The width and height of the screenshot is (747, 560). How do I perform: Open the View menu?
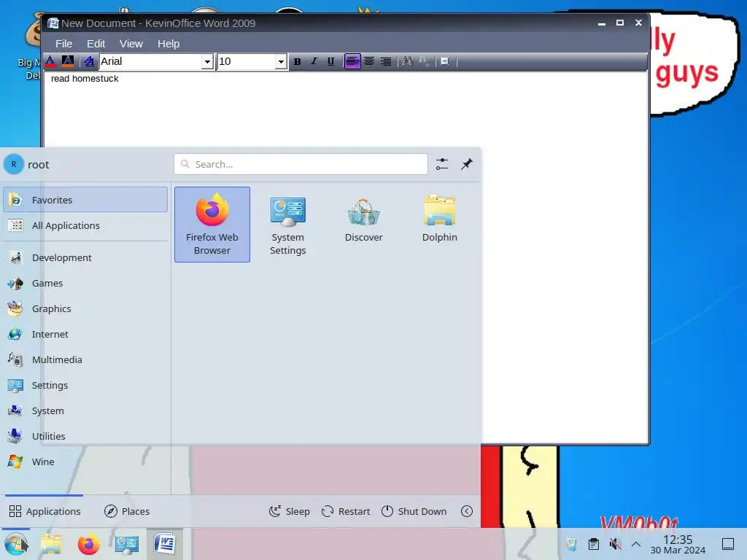[131, 44]
